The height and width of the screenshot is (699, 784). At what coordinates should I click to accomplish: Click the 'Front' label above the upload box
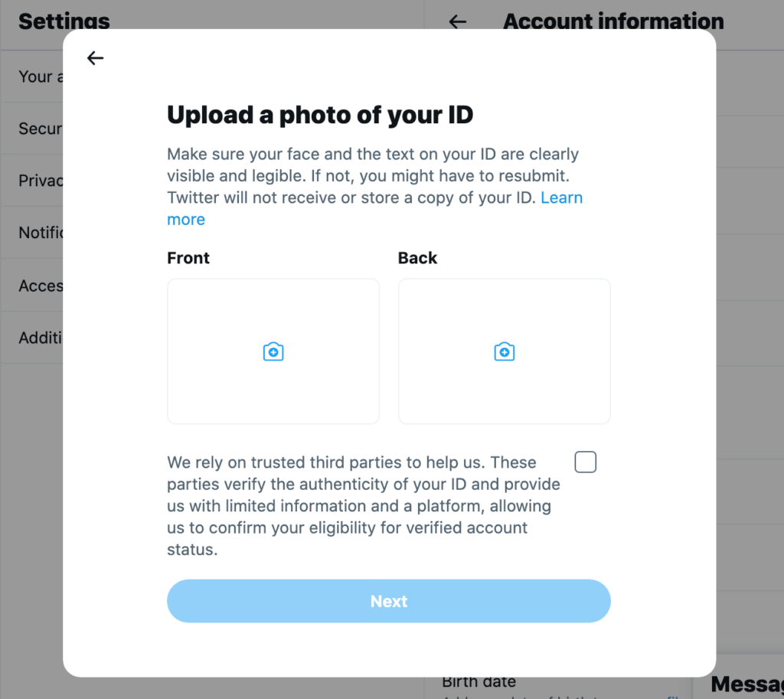[188, 258]
